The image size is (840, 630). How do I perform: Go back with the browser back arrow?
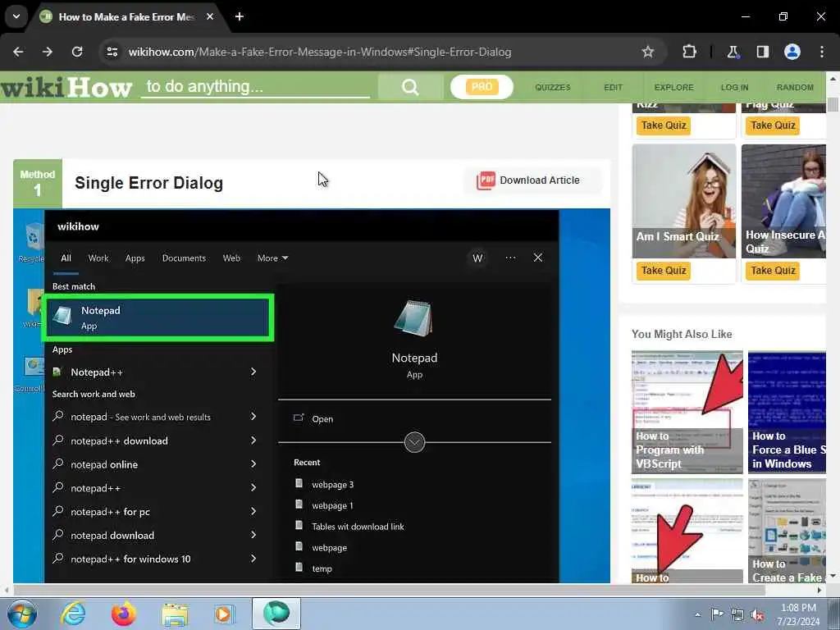[x=18, y=52]
